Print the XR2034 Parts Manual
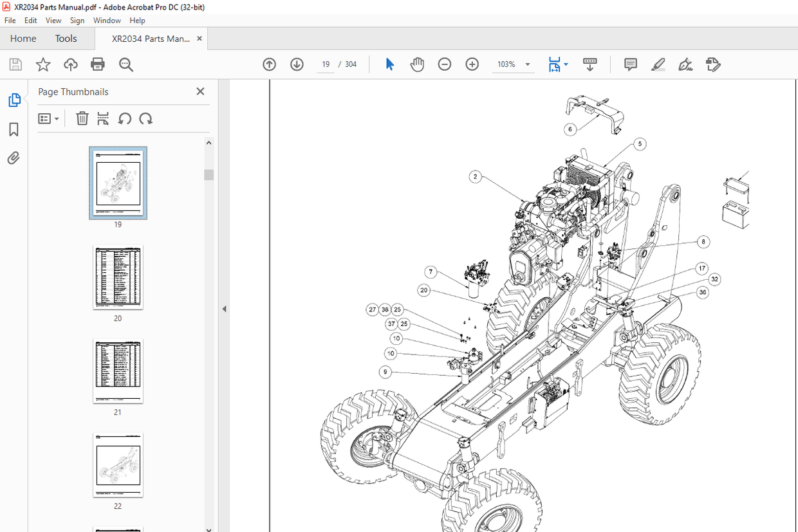The height and width of the screenshot is (532, 798). pos(97,64)
